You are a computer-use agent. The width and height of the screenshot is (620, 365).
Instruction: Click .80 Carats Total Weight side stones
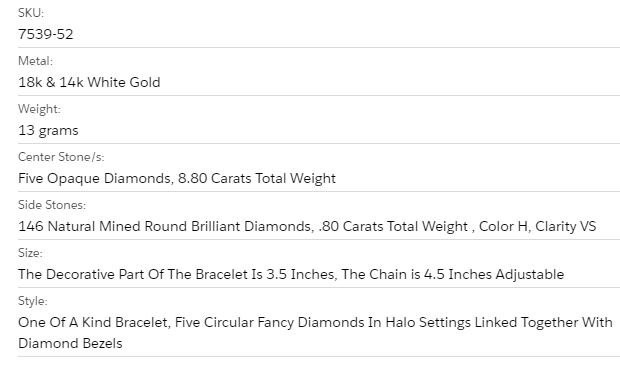tap(393, 227)
